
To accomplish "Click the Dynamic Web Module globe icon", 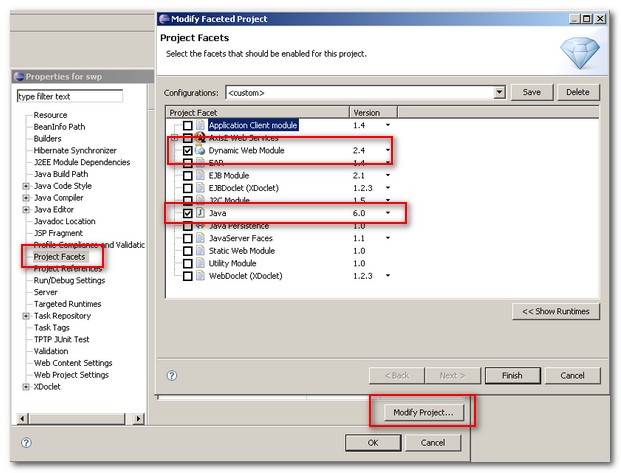I will [200, 150].
